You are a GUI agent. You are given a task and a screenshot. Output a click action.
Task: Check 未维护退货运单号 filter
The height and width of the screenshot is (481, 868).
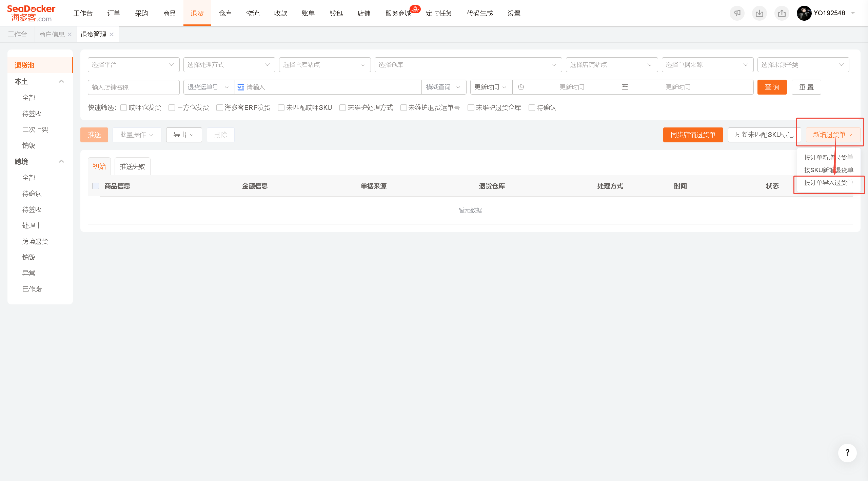click(403, 107)
